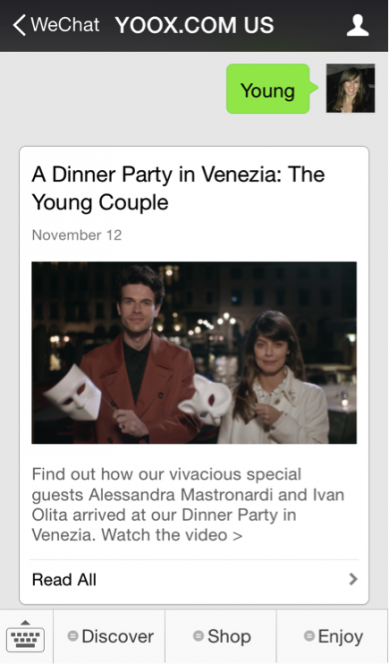
Task: Open the account profile person icon
Action: pos(358,25)
